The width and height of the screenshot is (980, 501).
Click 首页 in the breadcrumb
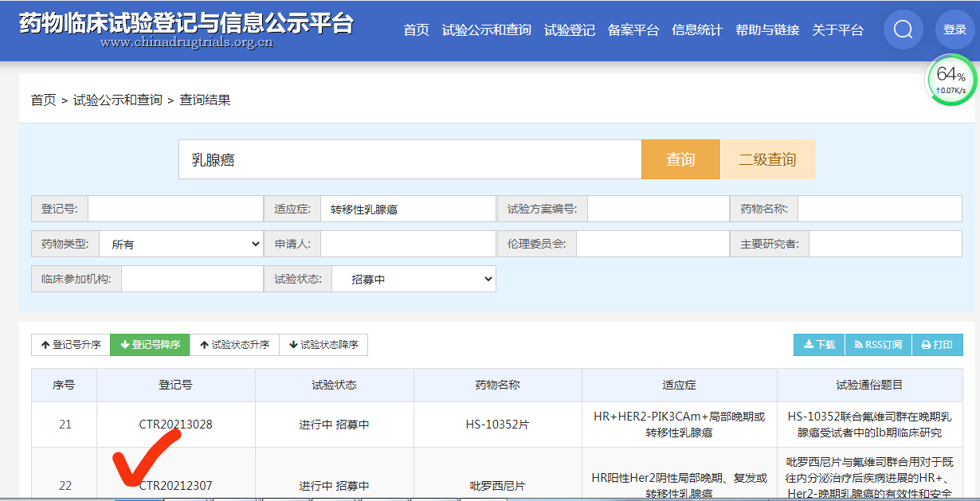pyautogui.click(x=43, y=100)
